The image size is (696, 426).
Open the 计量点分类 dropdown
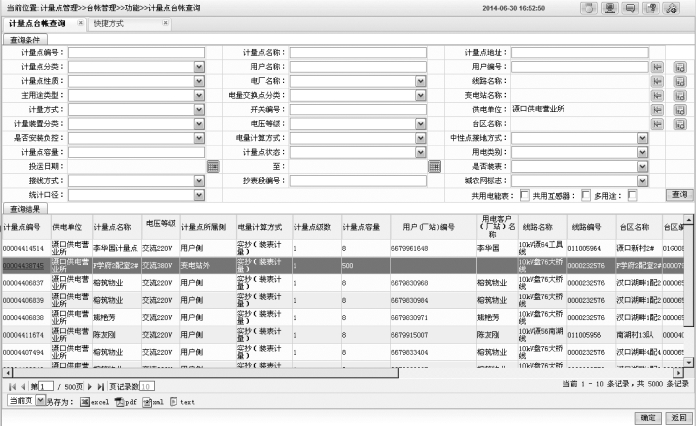pos(199,67)
